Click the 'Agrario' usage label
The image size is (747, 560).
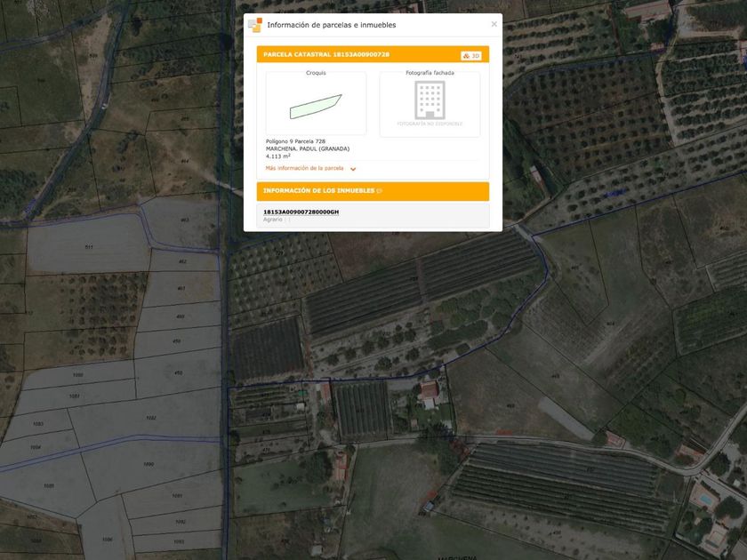272,220
